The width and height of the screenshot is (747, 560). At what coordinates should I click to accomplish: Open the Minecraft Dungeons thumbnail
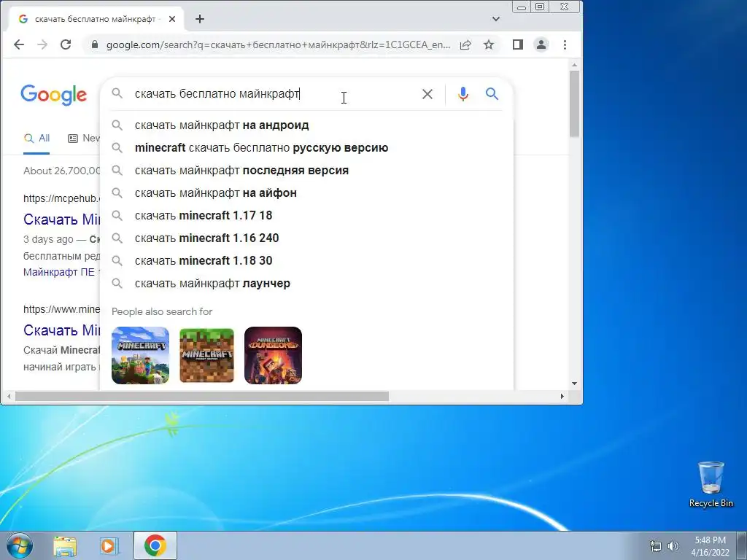(273, 355)
